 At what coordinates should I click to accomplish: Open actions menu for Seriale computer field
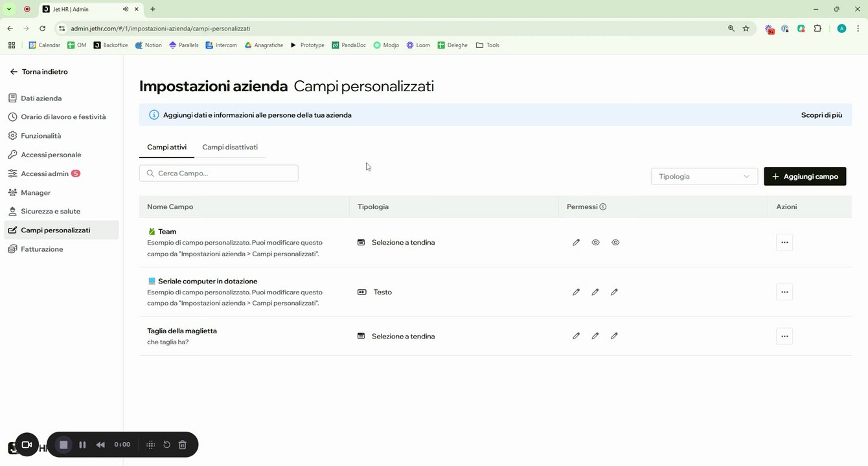click(784, 292)
